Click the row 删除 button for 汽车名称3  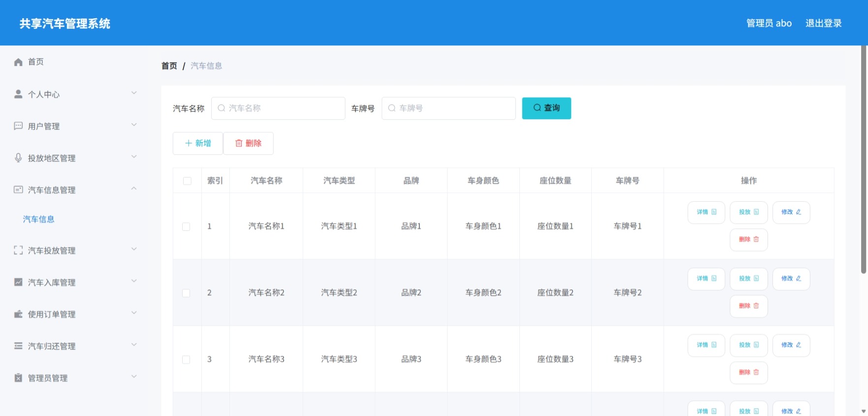[749, 373]
